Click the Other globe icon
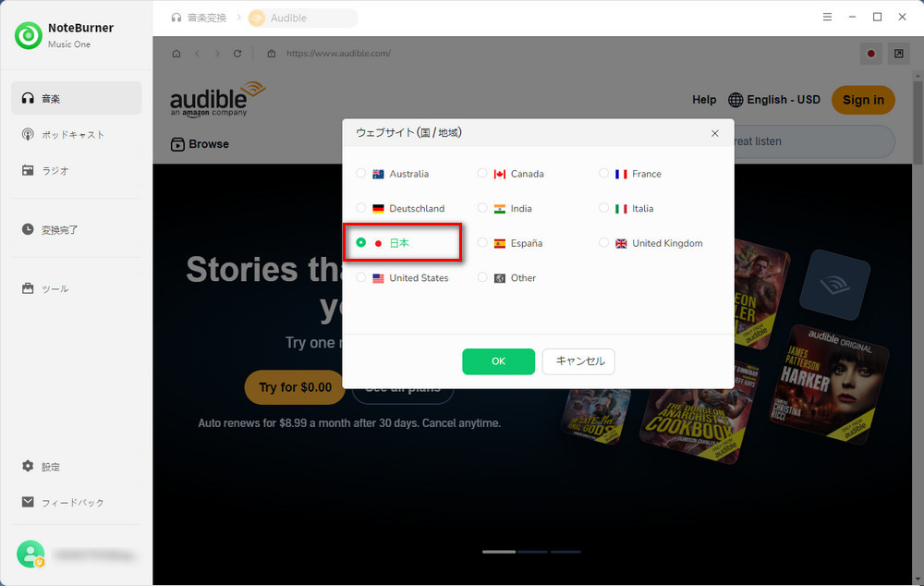This screenshot has width=924, height=586. click(500, 278)
